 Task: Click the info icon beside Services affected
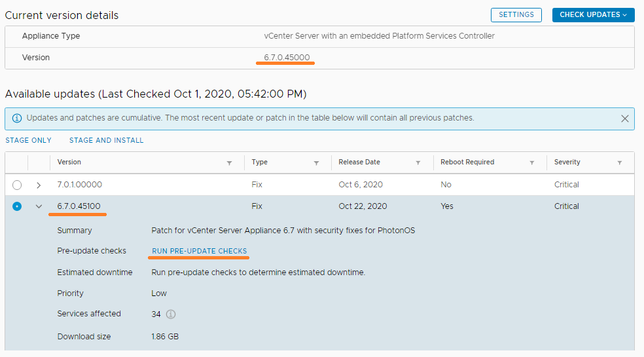point(171,314)
